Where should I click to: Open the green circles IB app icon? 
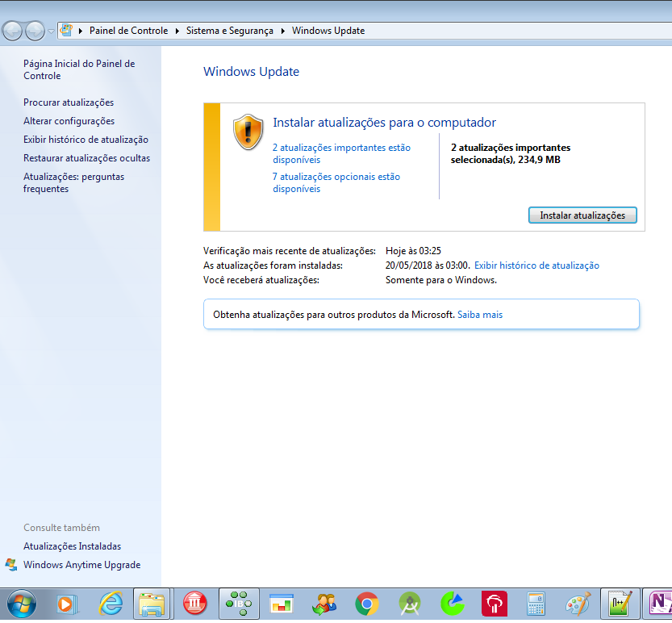[239, 604]
